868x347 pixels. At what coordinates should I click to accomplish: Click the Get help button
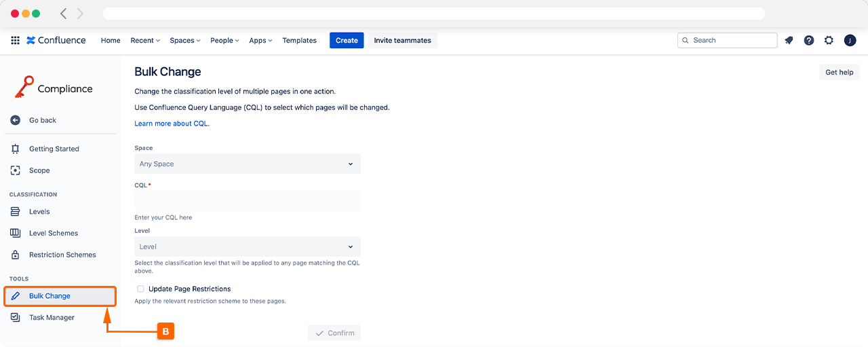pyautogui.click(x=839, y=73)
